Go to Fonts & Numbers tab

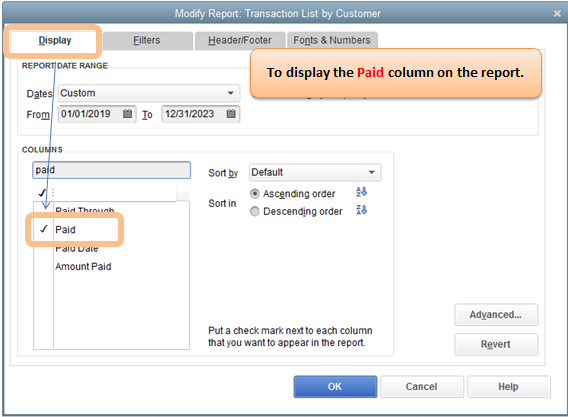click(x=332, y=40)
